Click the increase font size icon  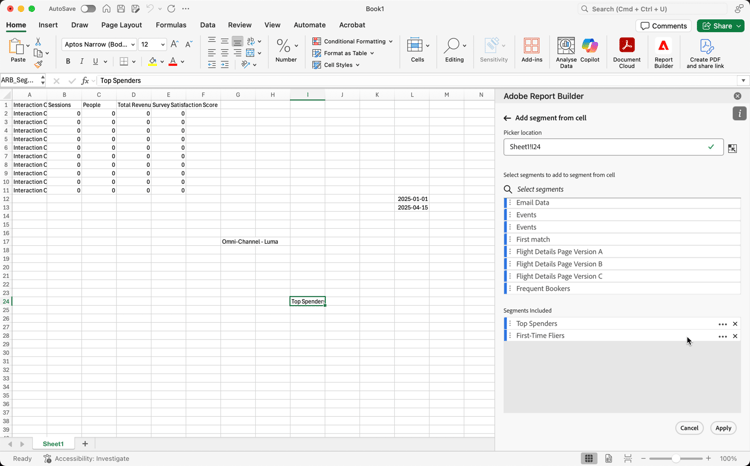175,44
